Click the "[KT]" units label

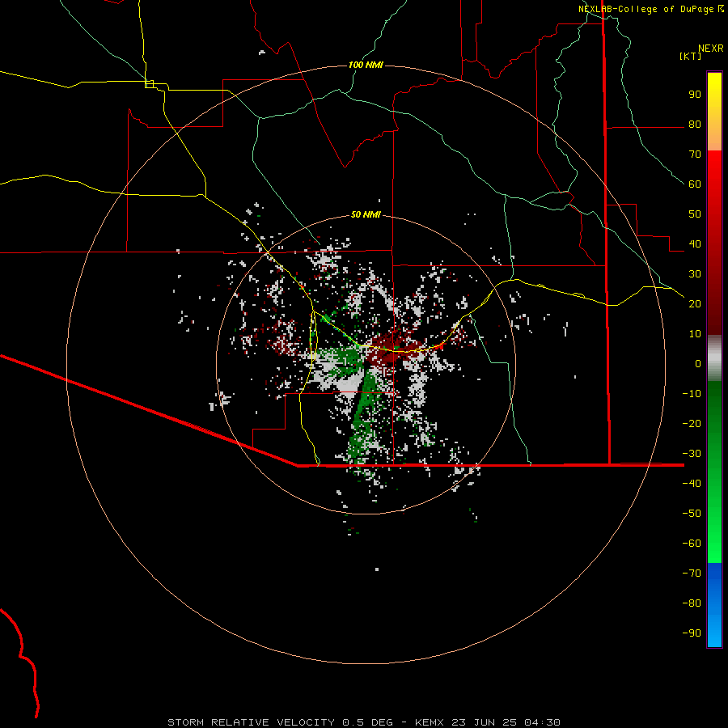click(690, 56)
